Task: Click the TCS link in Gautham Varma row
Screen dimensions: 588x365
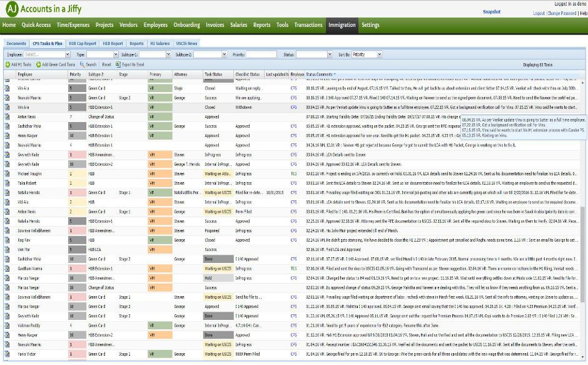Action: (293, 269)
